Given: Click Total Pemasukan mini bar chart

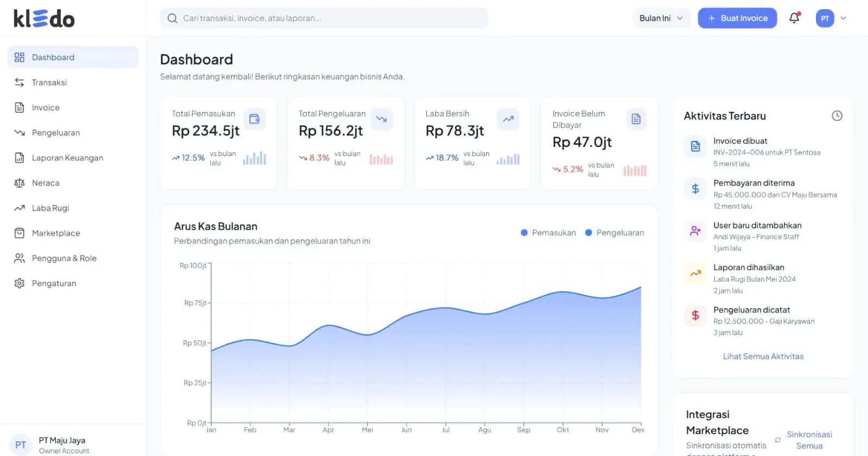Looking at the screenshot, I should tap(254, 158).
